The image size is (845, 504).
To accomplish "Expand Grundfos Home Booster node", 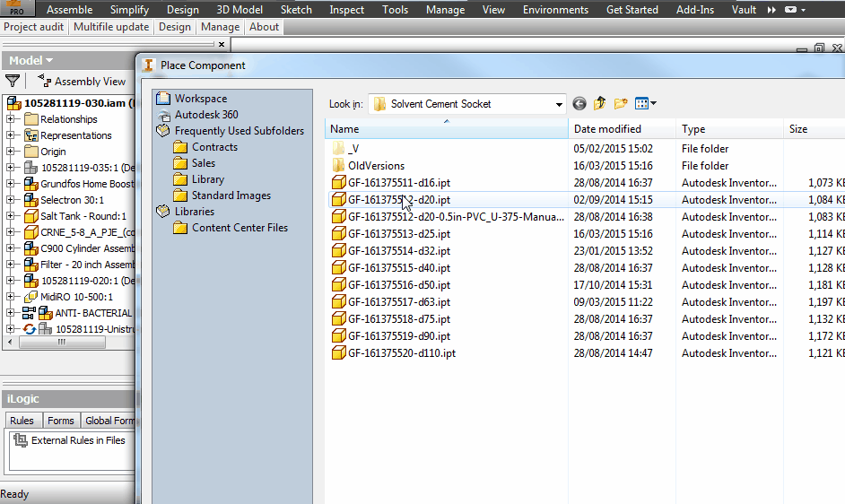I will (10, 183).
